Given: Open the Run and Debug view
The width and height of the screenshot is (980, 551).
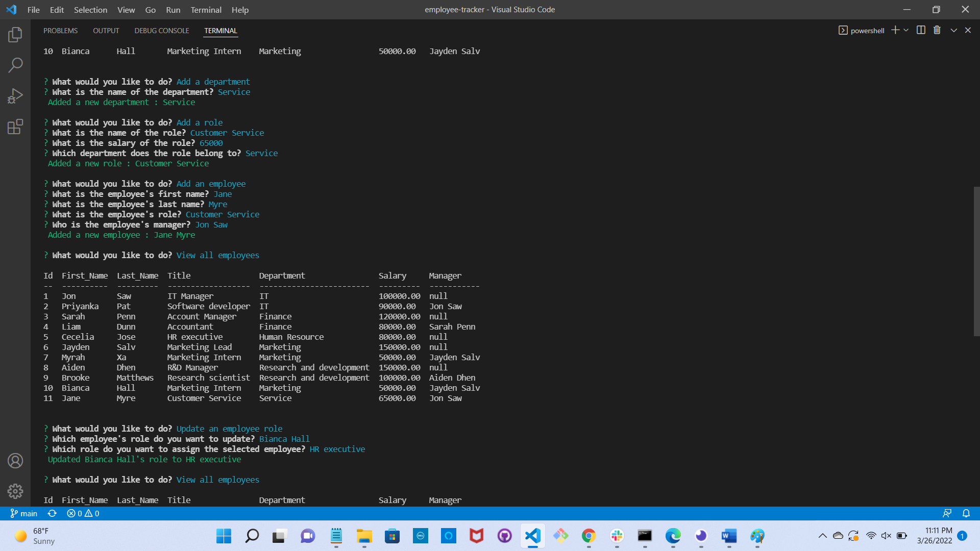Looking at the screenshot, I should point(15,96).
